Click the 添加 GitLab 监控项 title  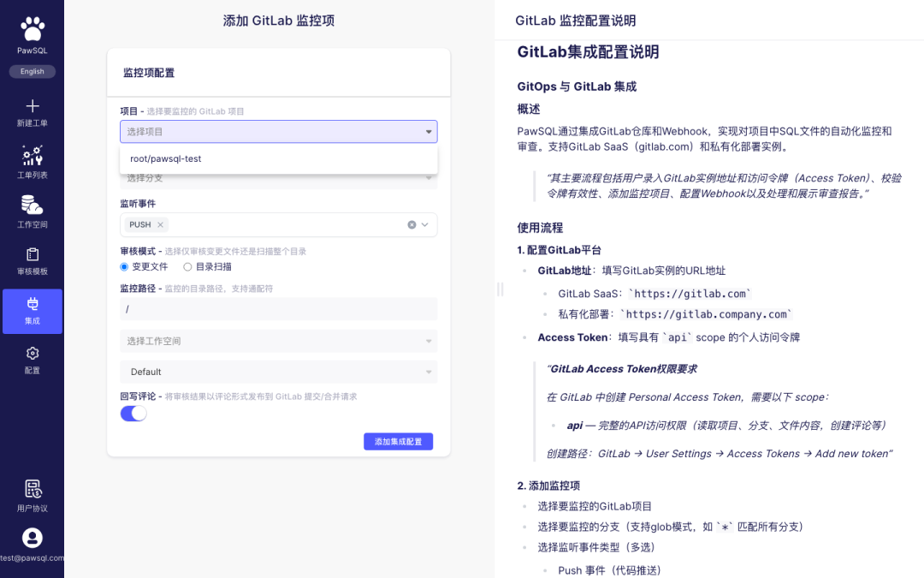click(x=279, y=21)
